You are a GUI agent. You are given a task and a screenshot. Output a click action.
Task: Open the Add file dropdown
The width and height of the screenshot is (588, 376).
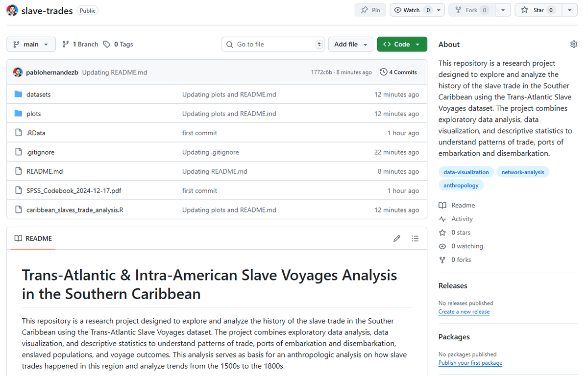point(350,44)
